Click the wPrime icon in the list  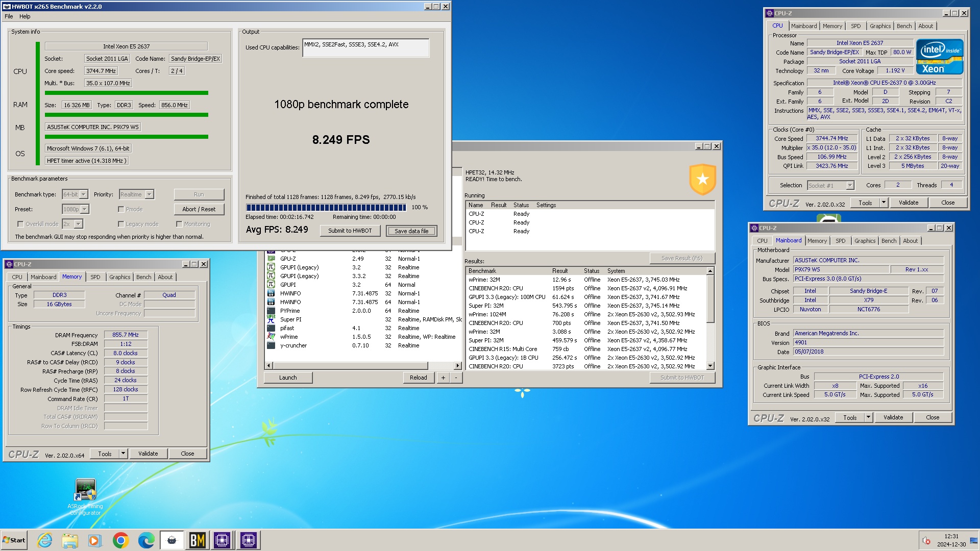[x=271, y=337]
